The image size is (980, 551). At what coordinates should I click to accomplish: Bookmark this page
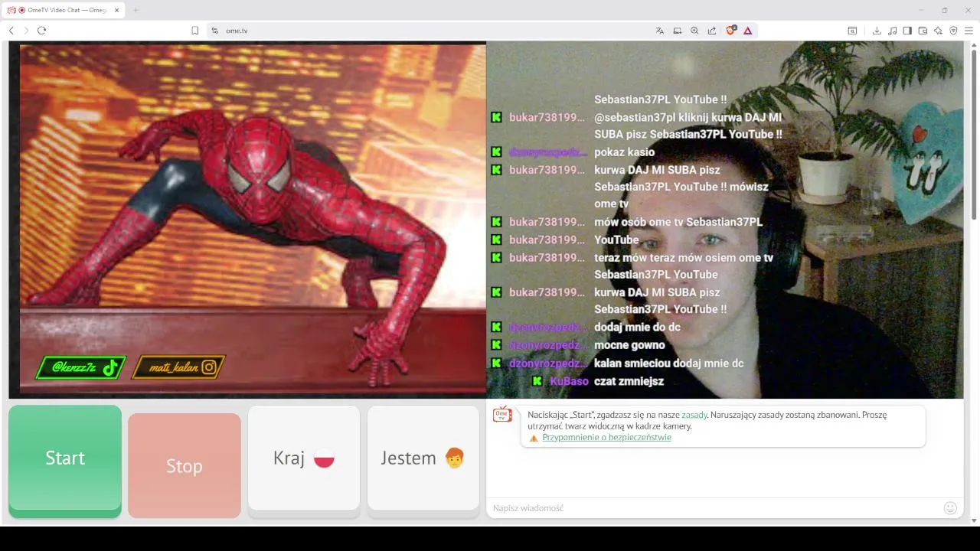tap(195, 31)
